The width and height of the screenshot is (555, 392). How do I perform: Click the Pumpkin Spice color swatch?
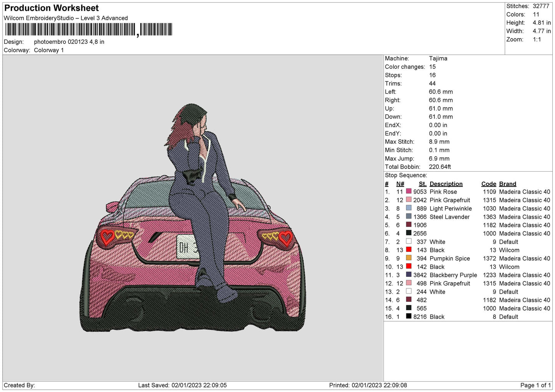coord(409,258)
